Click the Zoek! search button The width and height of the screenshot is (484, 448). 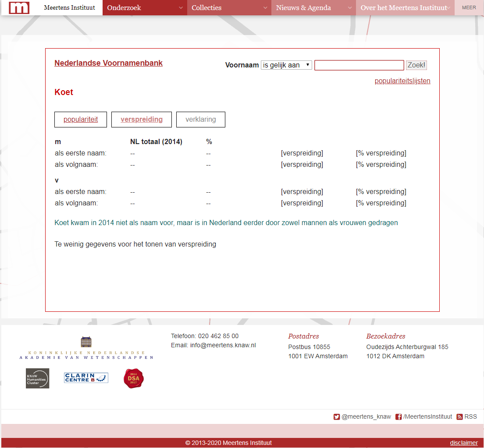(x=416, y=65)
